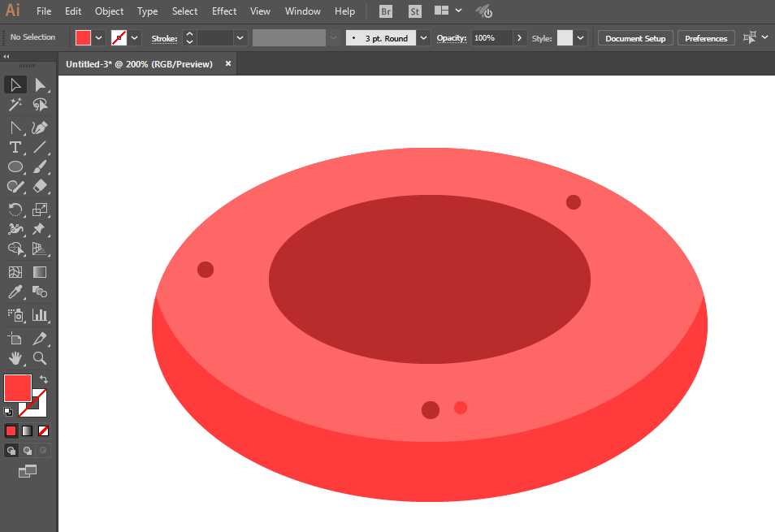Viewport: 775px width, 532px height.
Task: Open the Preferences button
Action: click(x=705, y=38)
